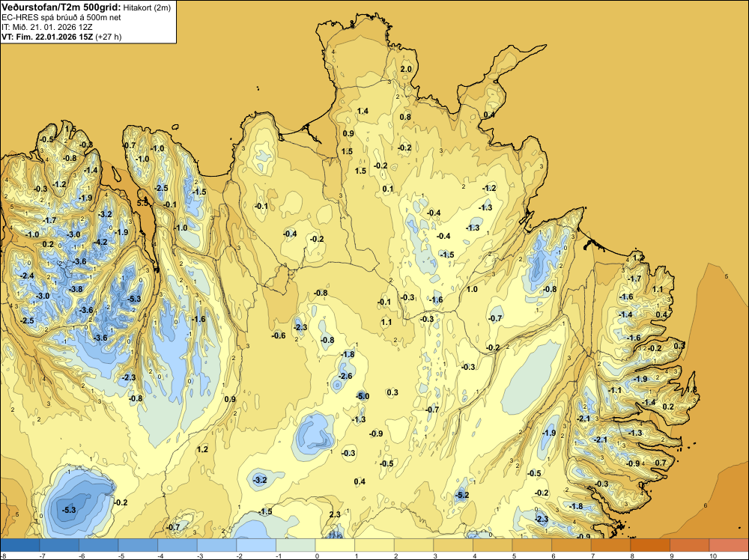749x560 pixels.
Task: Select the legend swatch between -7 and -6
Action: tap(59, 545)
